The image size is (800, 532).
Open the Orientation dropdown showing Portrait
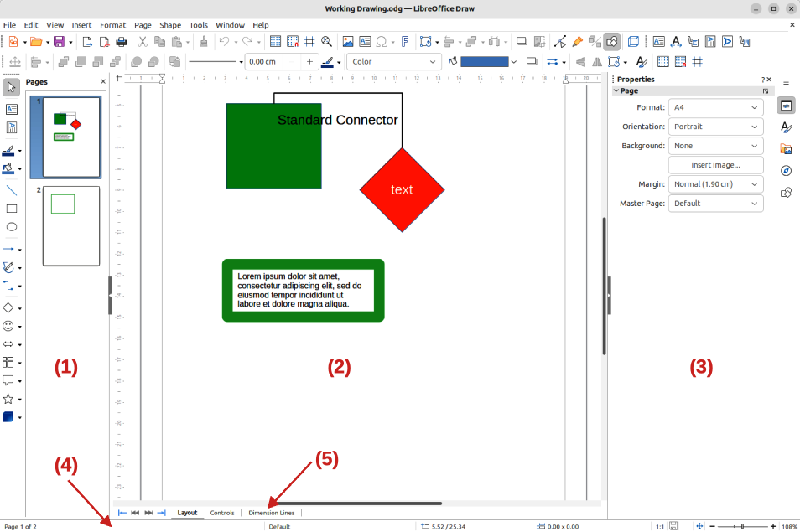[716, 127]
